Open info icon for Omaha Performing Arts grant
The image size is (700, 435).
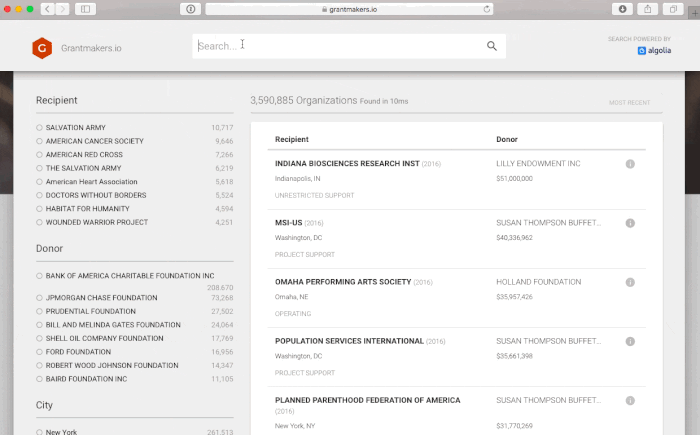(x=630, y=282)
